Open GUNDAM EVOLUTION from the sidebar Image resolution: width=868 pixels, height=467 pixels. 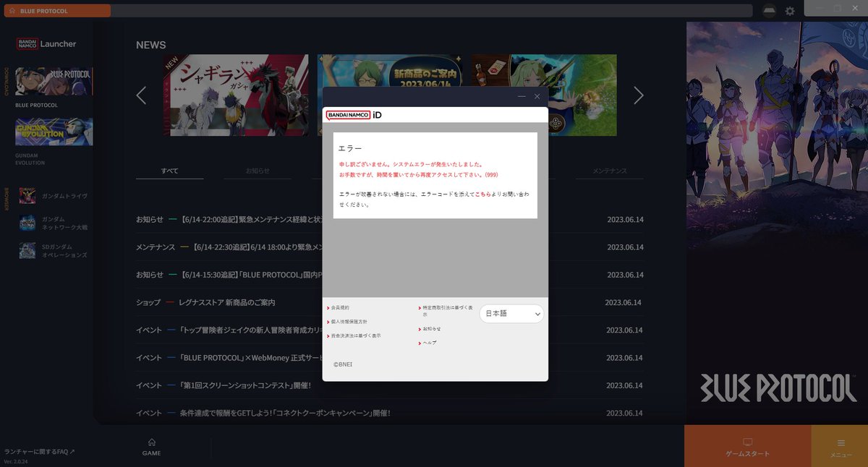click(54, 132)
